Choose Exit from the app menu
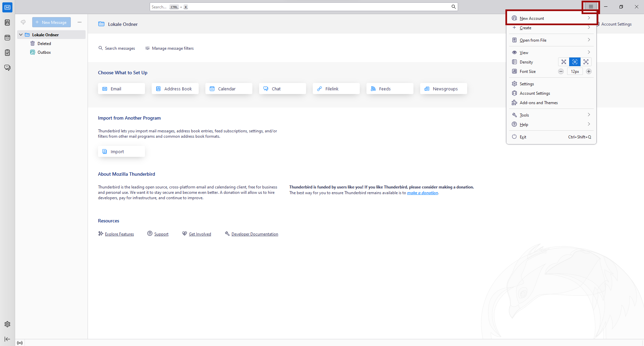 551,137
